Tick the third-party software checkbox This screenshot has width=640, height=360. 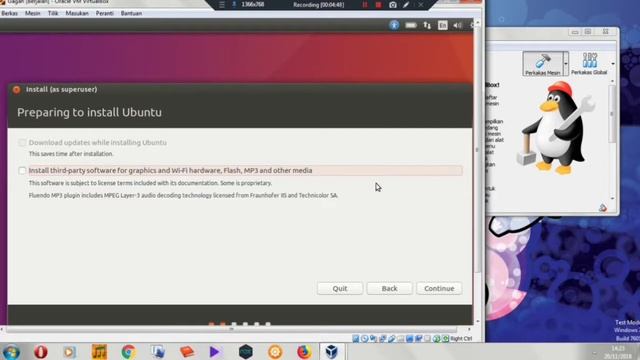22,171
